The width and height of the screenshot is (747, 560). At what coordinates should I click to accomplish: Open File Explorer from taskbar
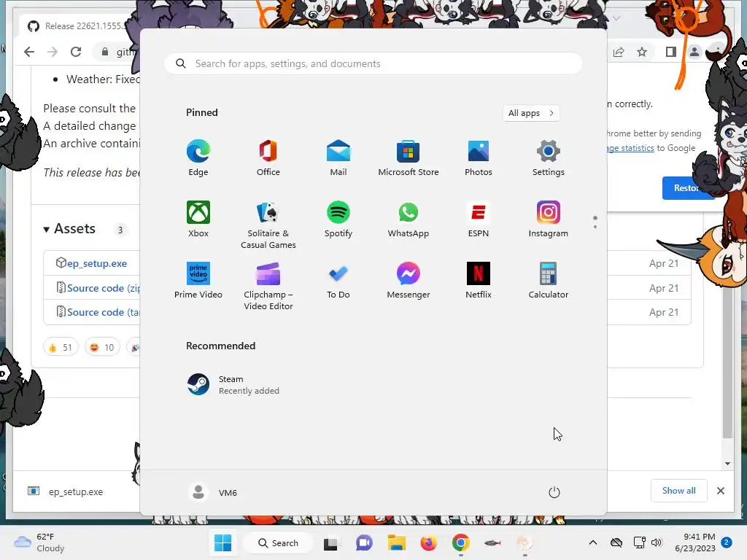point(396,542)
